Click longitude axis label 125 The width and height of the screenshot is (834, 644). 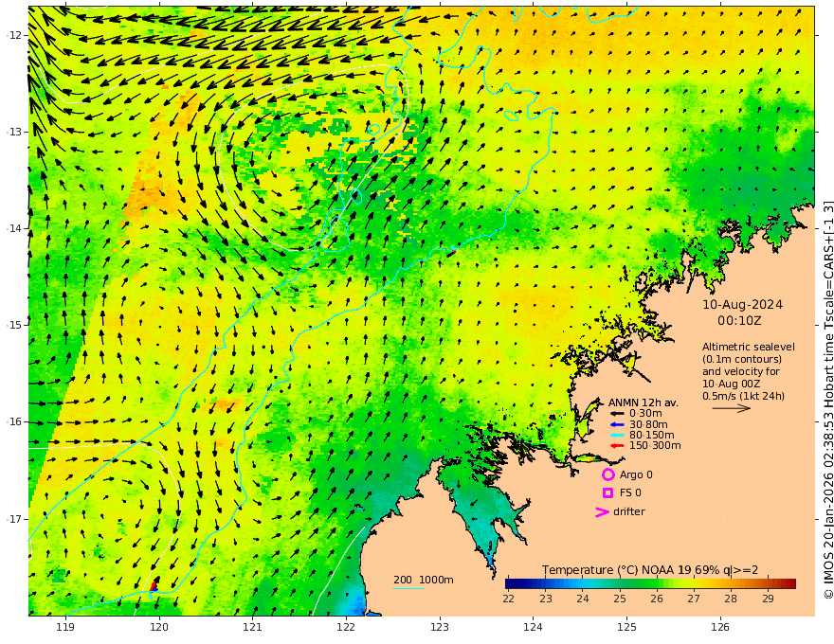626,628
